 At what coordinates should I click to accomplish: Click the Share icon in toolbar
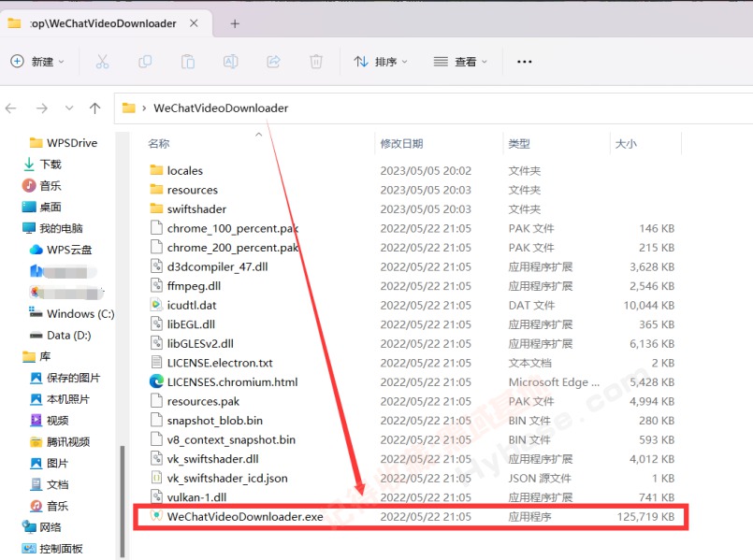(273, 62)
